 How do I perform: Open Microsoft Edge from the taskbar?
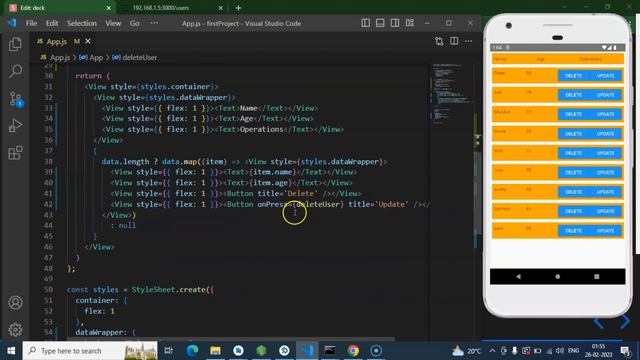(193, 350)
